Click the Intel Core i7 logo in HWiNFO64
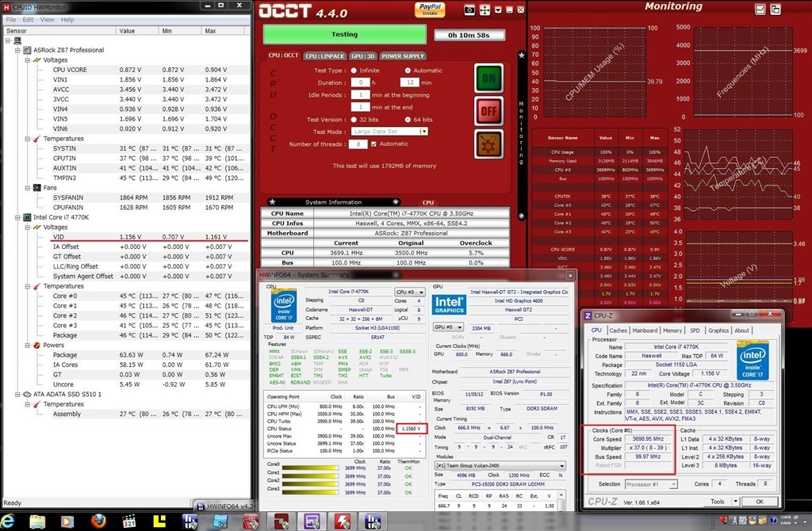The width and height of the screenshot is (812, 531). point(284,305)
